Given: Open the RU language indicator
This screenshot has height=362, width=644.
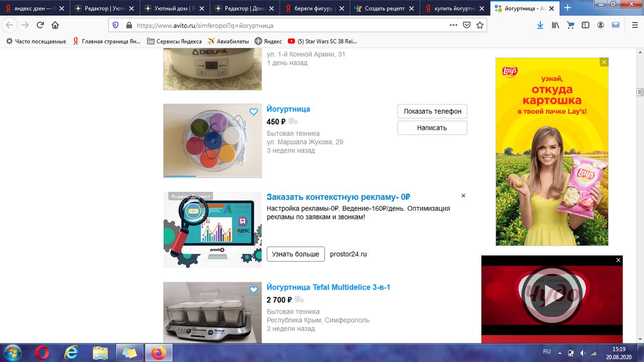Looking at the screenshot, I should [x=547, y=352].
